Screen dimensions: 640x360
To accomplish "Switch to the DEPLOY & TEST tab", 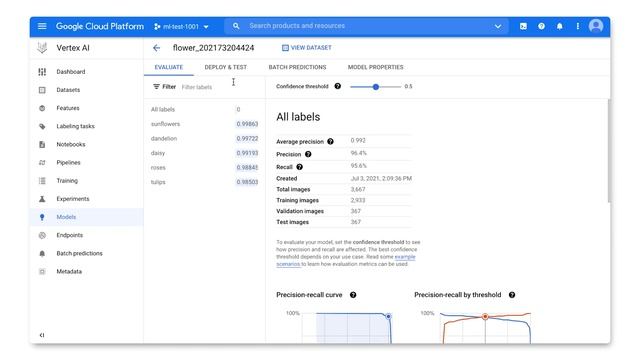I will [x=226, y=67].
